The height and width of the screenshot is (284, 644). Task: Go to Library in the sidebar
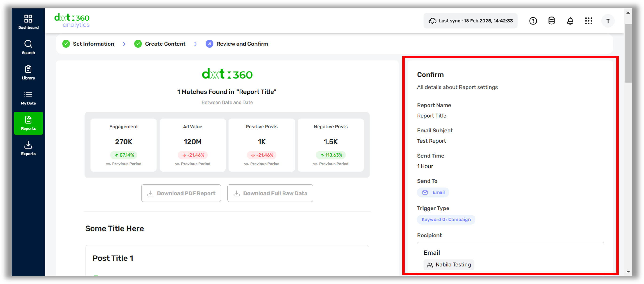28,72
